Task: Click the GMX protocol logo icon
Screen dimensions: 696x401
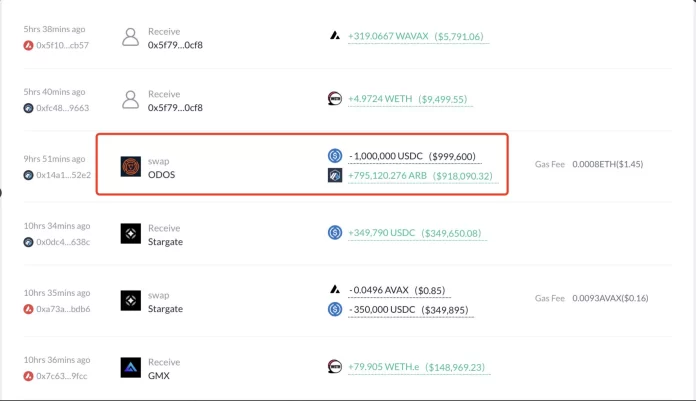Action: pyautogui.click(x=130, y=367)
